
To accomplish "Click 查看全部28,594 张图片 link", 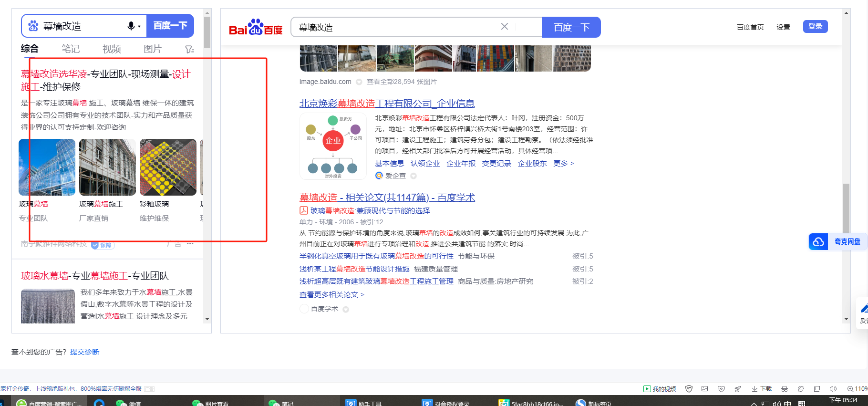I will point(402,82).
